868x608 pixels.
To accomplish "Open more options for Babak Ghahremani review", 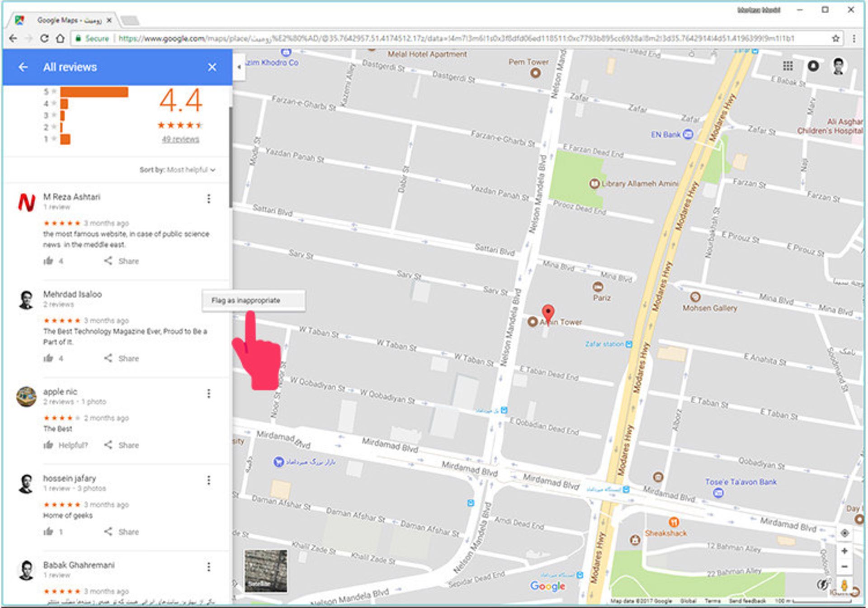I will (209, 567).
